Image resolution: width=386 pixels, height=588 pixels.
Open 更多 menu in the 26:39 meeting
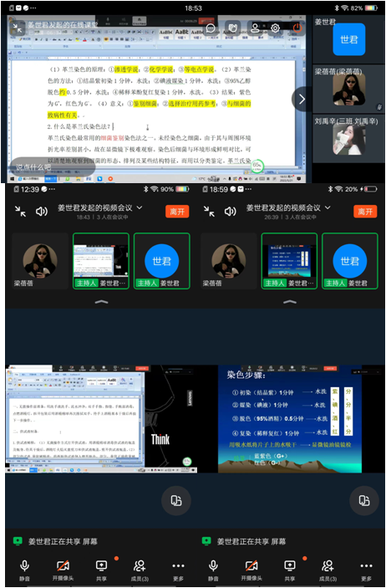pos(366,570)
